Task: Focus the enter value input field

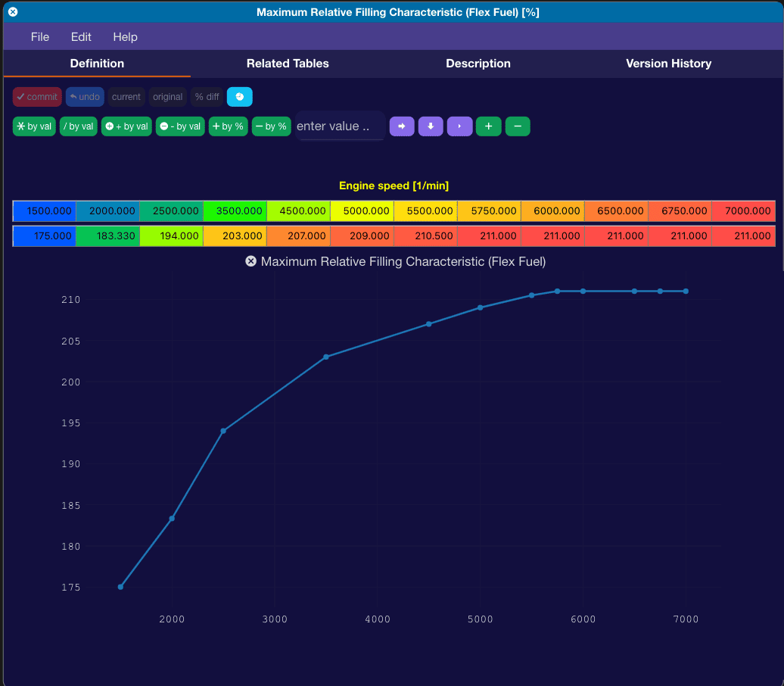Action: (340, 126)
